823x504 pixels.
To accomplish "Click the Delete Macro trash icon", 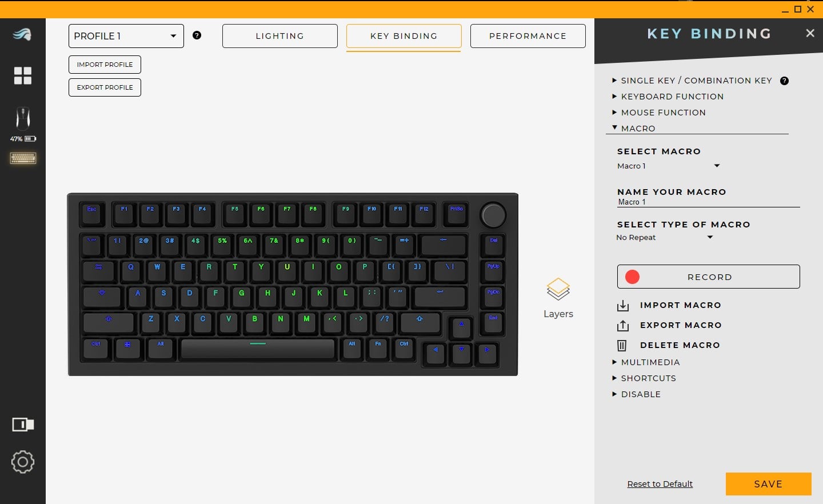I will [622, 345].
